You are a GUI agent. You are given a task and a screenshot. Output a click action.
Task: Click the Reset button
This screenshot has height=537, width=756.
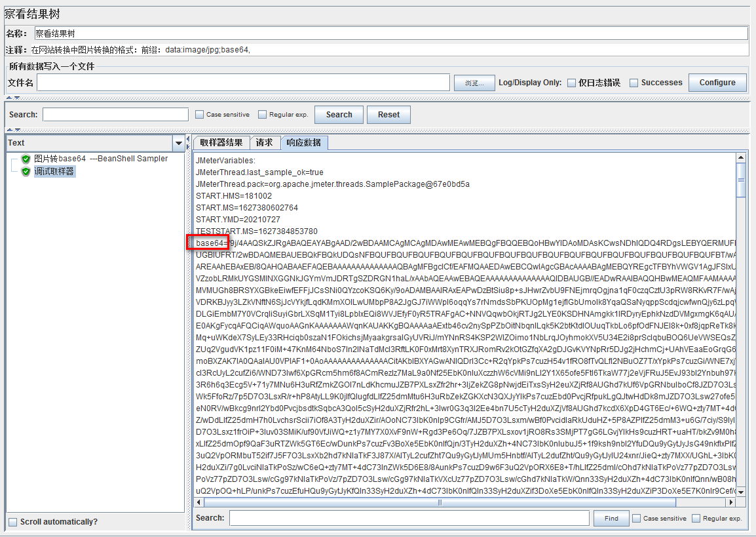388,115
